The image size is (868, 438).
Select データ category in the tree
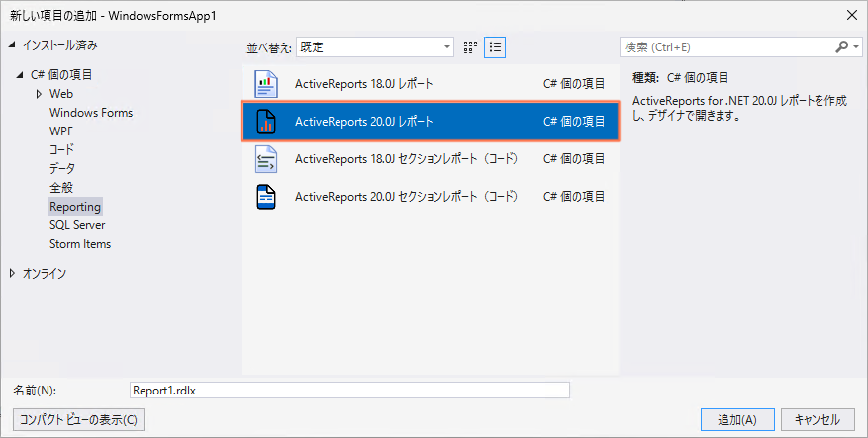pos(62,169)
